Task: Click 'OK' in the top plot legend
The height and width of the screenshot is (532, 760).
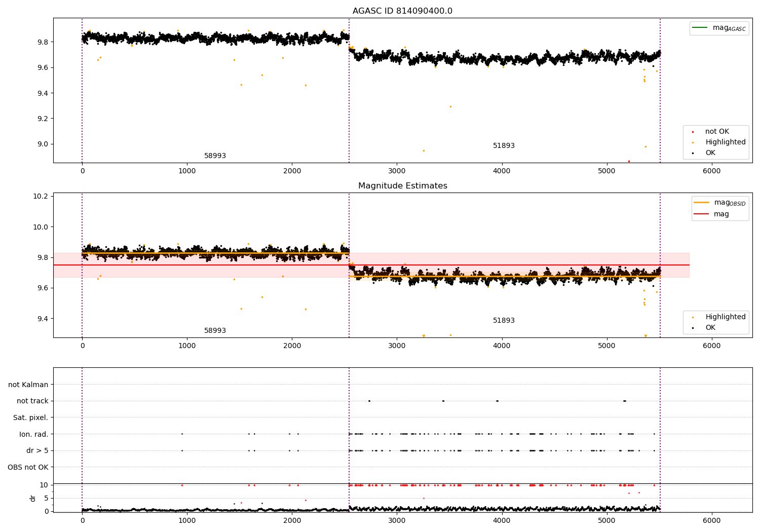Action: 710,153
